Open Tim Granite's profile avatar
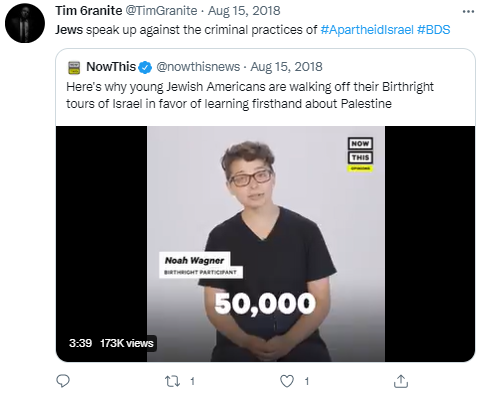The height and width of the screenshot is (393, 480). tap(25, 23)
